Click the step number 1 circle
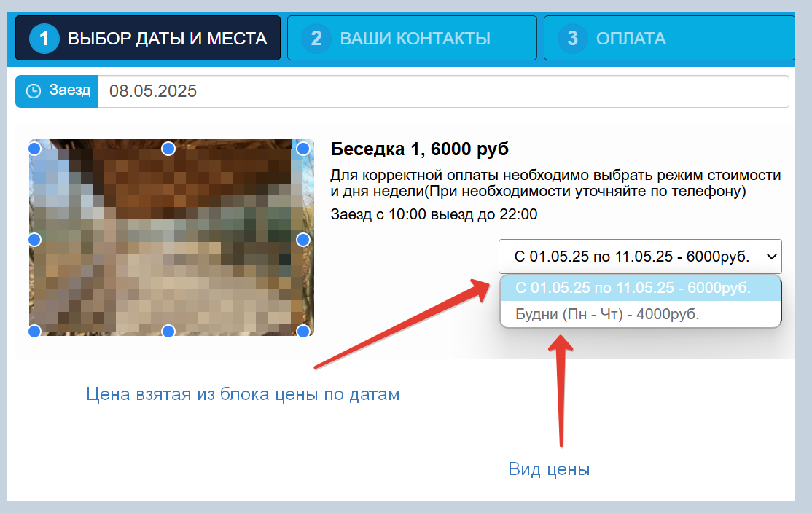Screen dimensions: 812x513 44,39
